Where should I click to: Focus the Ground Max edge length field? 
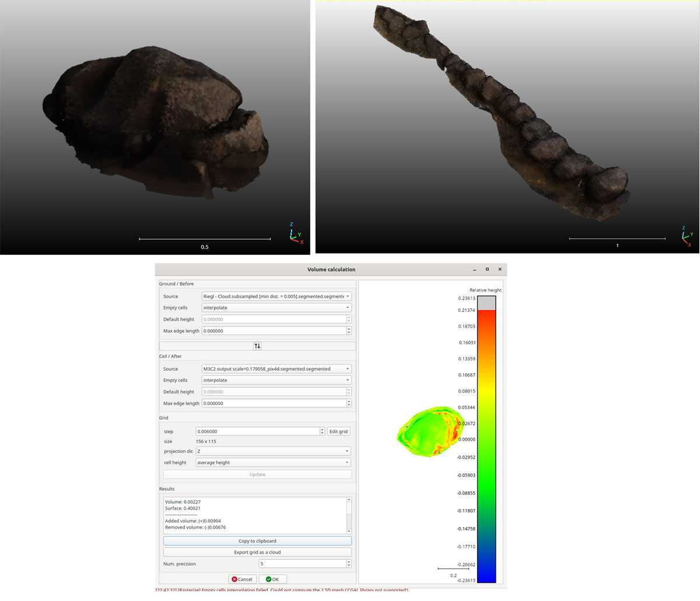click(273, 331)
